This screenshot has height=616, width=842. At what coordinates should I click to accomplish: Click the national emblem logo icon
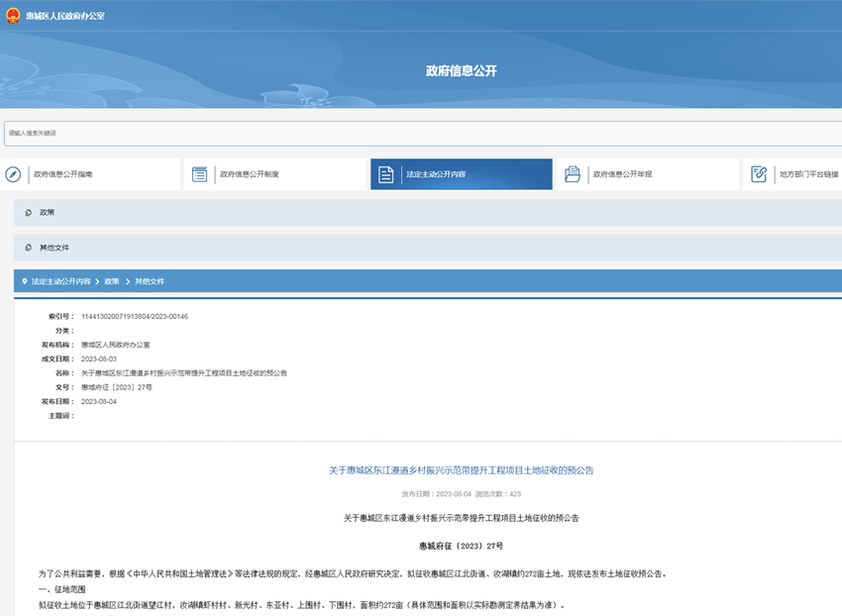[11, 16]
